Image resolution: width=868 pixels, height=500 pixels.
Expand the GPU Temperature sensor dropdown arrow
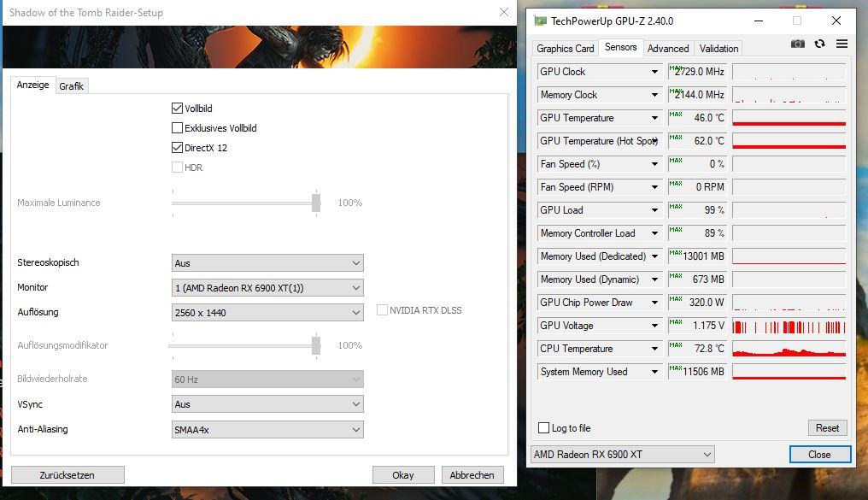tap(655, 118)
